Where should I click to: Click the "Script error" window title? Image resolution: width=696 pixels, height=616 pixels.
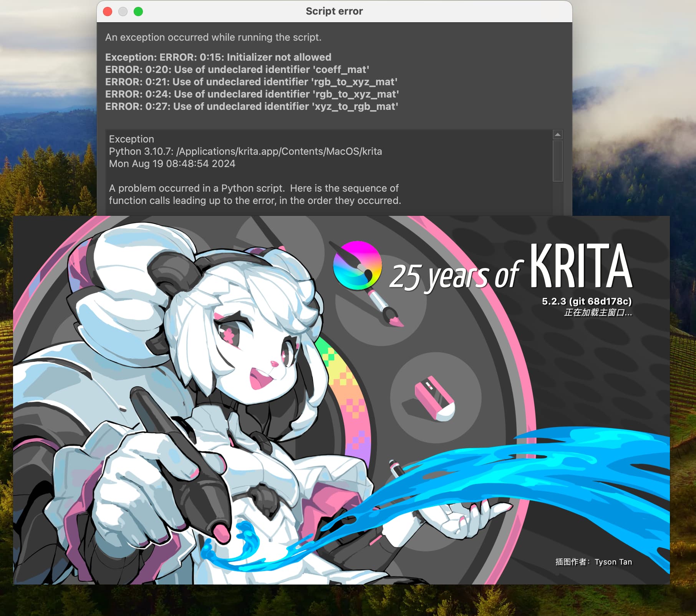point(334,11)
